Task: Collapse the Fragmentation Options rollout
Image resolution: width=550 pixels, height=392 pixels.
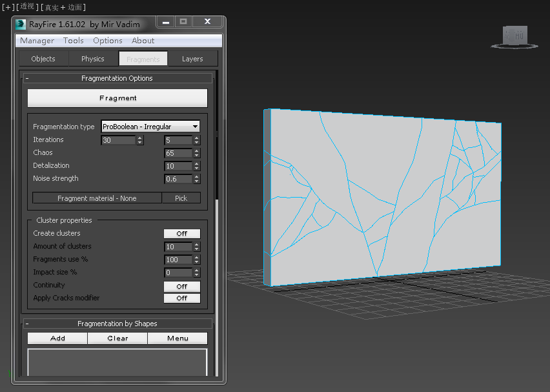Action: pyautogui.click(x=27, y=78)
